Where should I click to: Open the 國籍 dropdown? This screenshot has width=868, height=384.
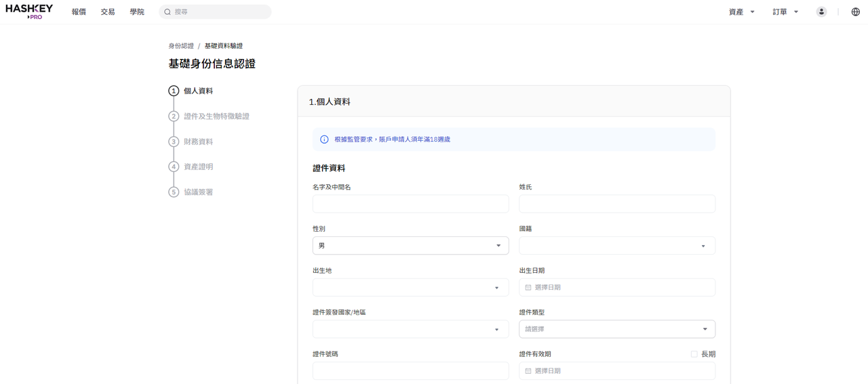coord(617,246)
